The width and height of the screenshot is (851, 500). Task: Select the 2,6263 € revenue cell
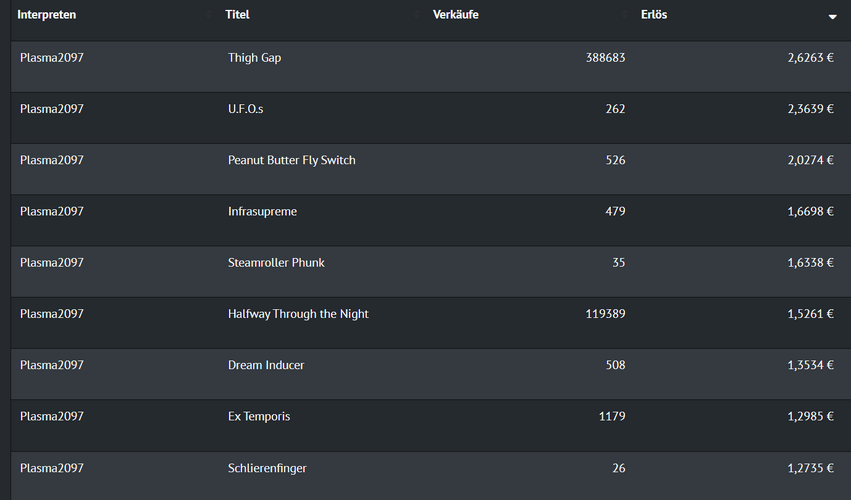810,58
